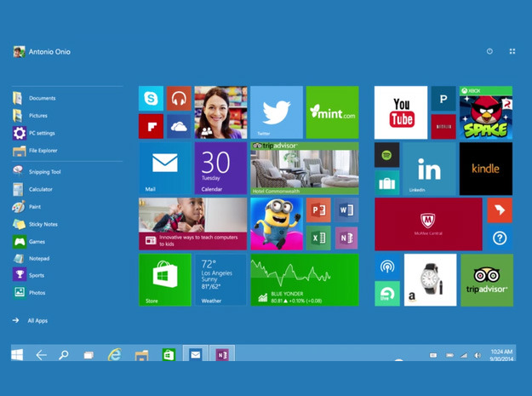
Task: Open Pictures from the left list
Action: pos(30,115)
